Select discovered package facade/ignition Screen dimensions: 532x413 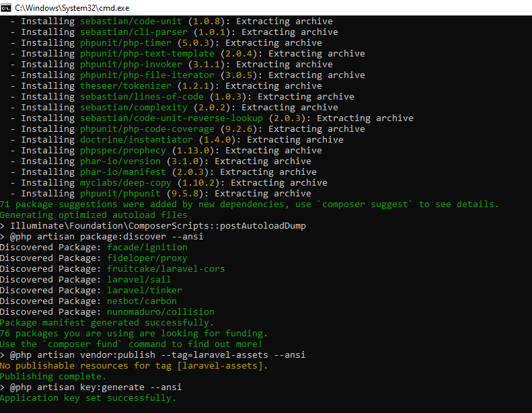[x=147, y=248]
